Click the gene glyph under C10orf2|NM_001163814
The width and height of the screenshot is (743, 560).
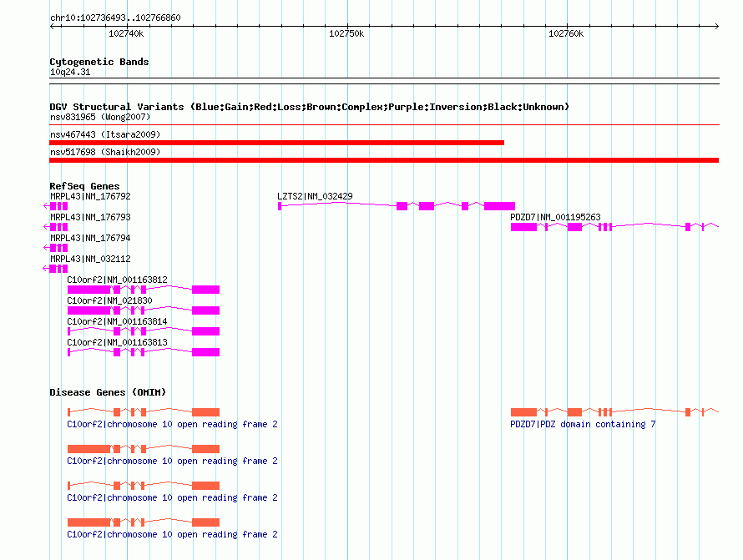(144, 331)
